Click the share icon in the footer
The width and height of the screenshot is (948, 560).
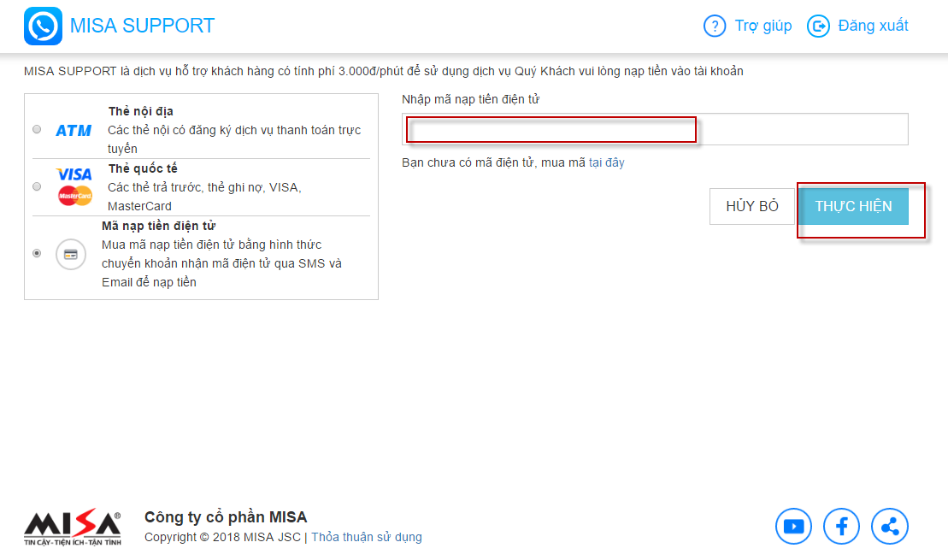(x=889, y=526)
